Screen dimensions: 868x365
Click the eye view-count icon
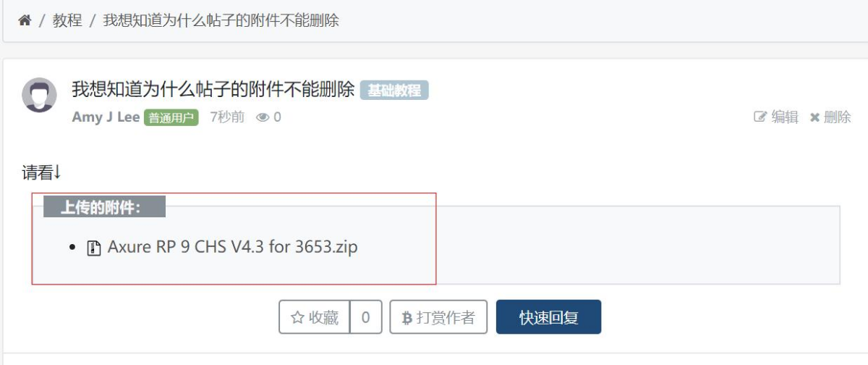coord(263,117)
